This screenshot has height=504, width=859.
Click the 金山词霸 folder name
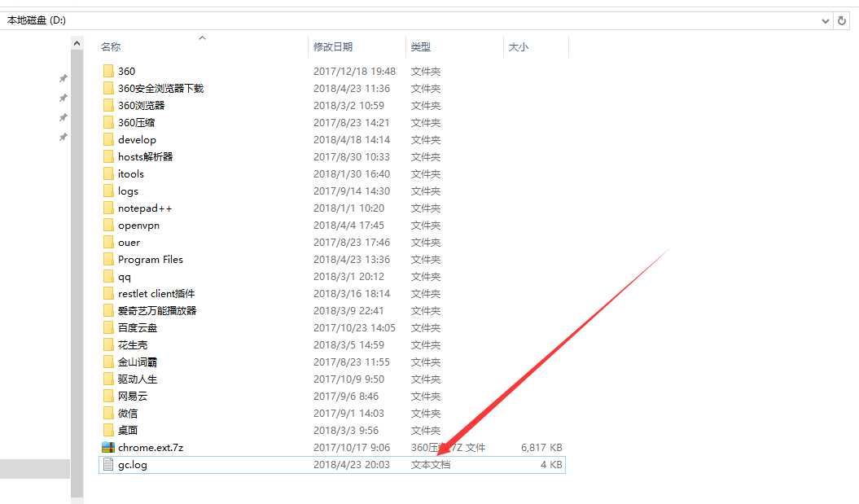click(138, 362)
